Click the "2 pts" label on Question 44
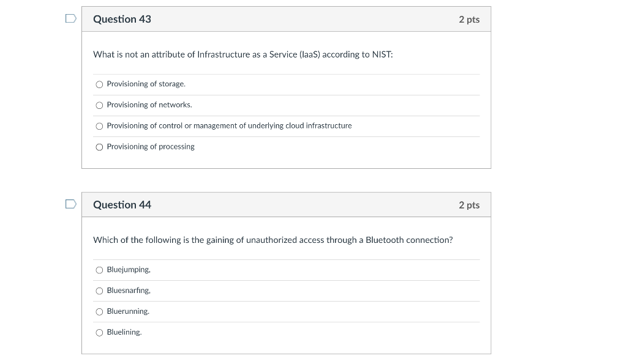The width and height of the screenshot is (627, 364). 470,204
